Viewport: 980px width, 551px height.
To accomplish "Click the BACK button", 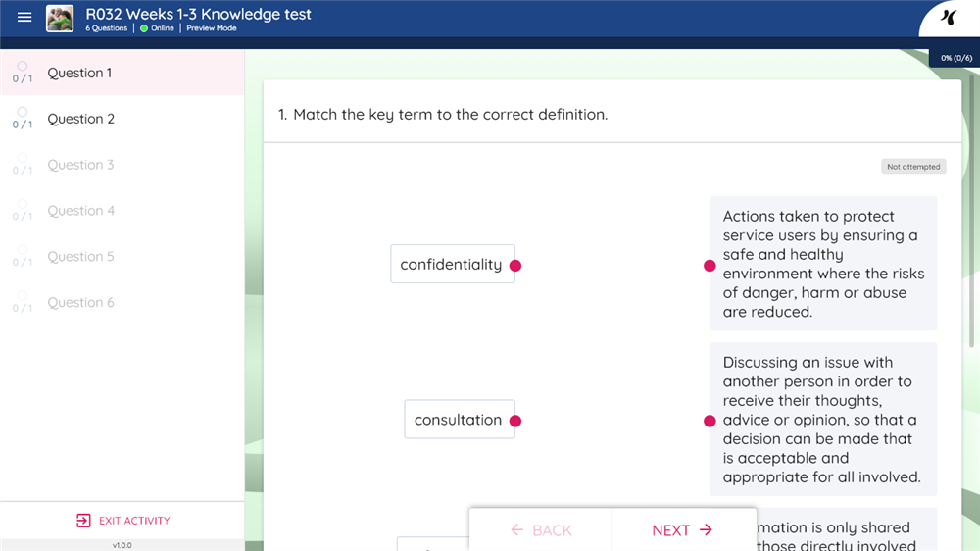I will click(x=541, y=530).
